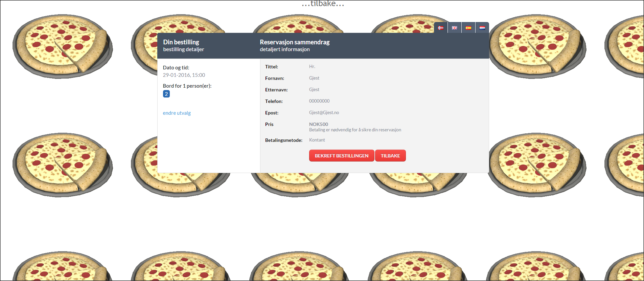Click the 'endre utvalg' link
644x281 pixels.
click(177, 113)
